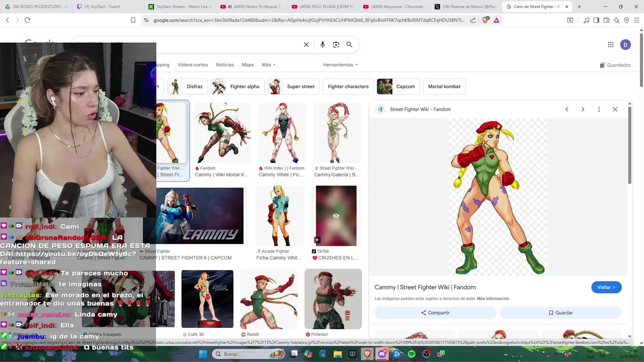
Task: Open Leo AI assistant icon
Action: click(616, 20)
